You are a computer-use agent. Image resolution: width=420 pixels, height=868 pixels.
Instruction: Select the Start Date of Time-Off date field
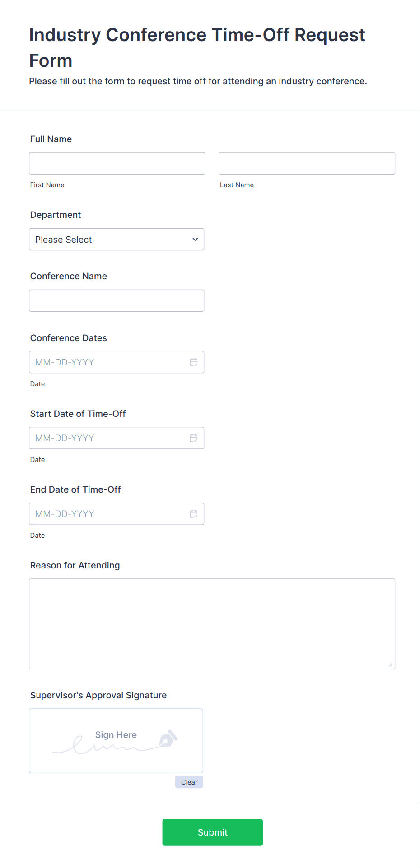coord(108,438)
